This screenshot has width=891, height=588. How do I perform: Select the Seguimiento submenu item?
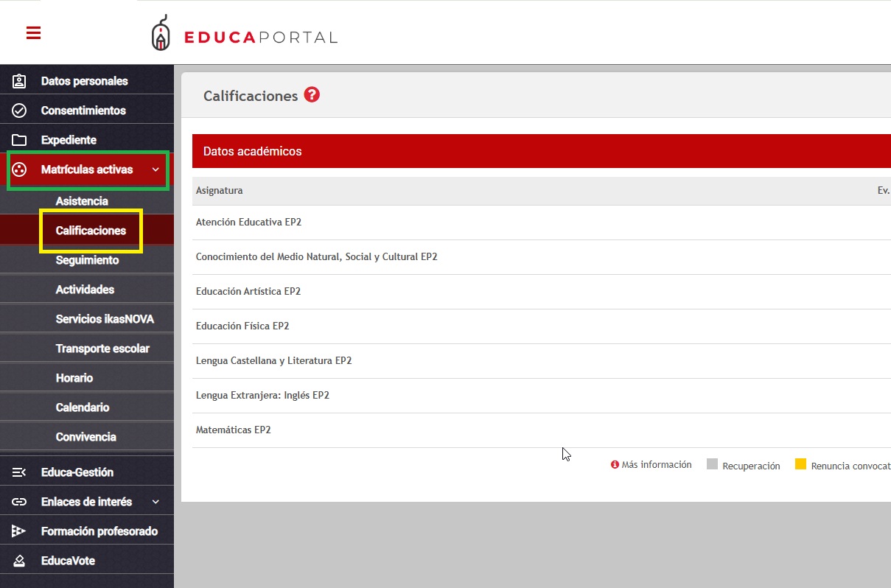[x=87, y=260]
